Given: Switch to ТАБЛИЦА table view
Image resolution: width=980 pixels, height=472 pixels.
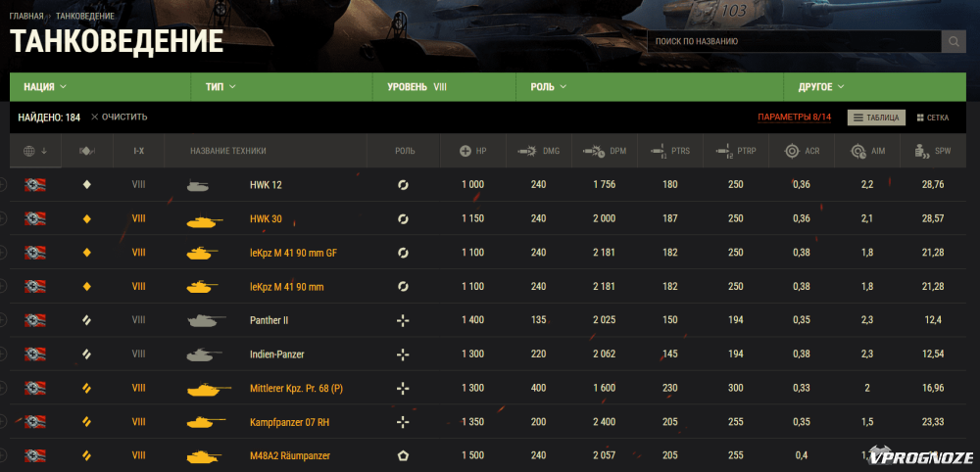Looking at the screenshot, I should tap(876, 118).
